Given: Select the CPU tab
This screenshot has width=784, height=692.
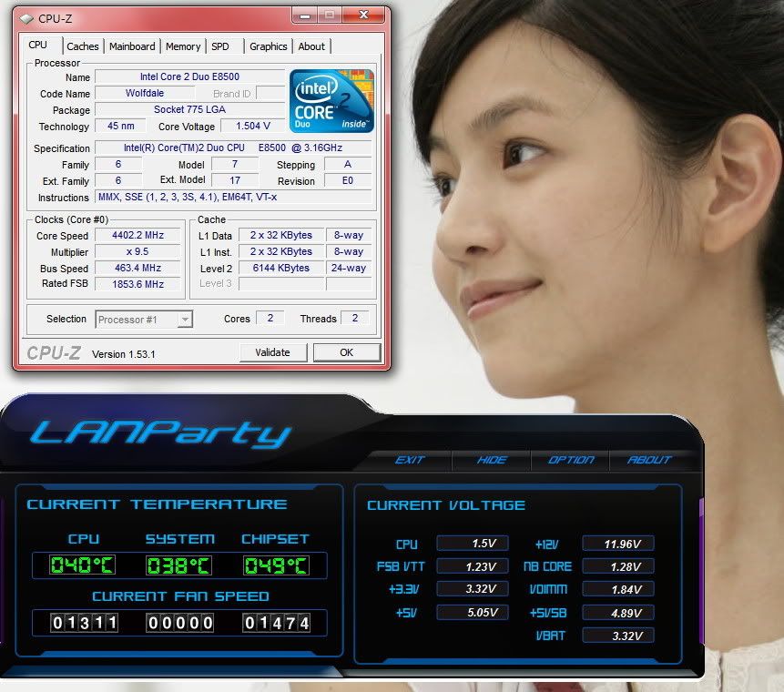Looking at the screenshot, I should click(x=38, y=45).
